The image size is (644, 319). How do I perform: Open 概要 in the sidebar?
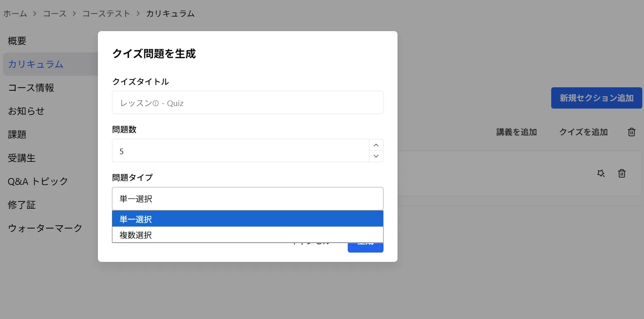17,41
